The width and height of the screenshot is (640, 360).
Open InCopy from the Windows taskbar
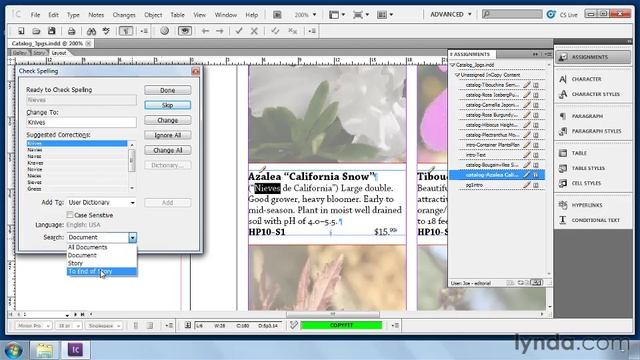[75, 350]
